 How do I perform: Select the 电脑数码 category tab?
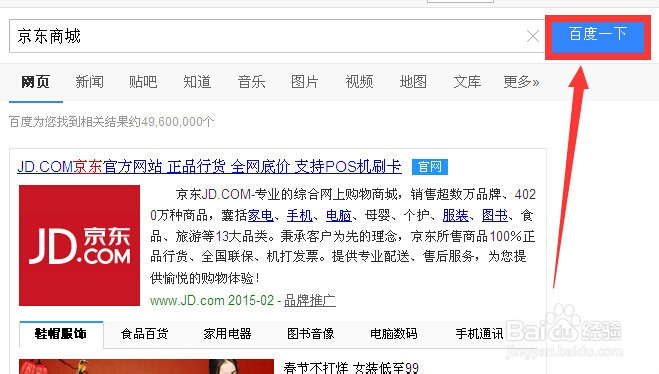(394, 334)
